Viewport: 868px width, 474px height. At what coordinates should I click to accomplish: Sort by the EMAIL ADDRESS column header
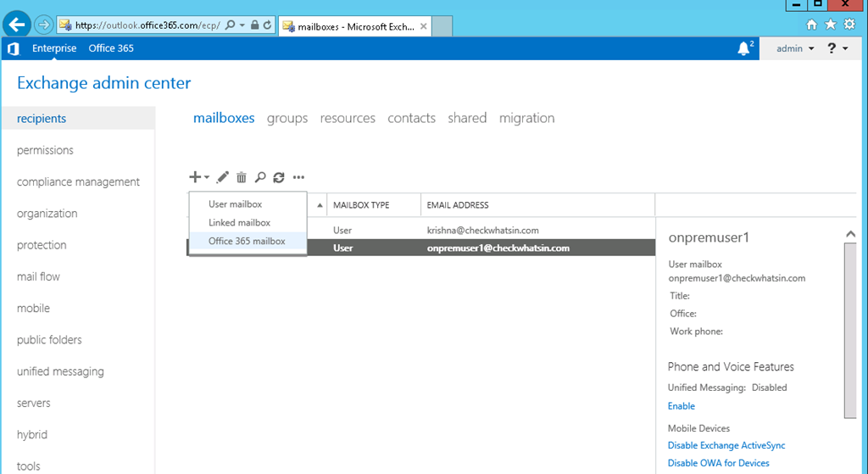537,205
